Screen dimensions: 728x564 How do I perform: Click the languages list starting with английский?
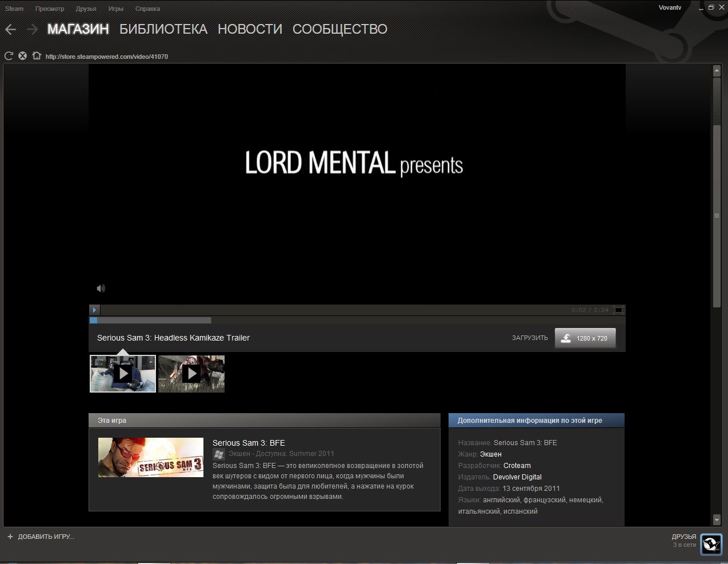(531, 506)
